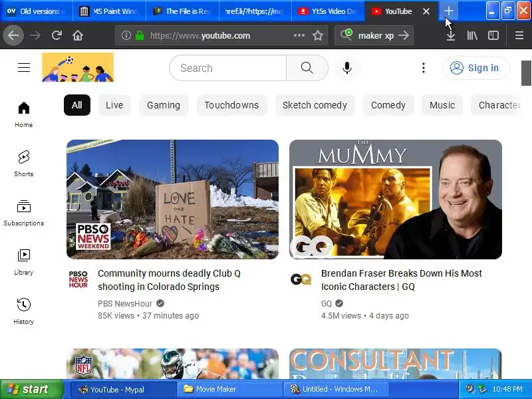Open the browser Downloads panel
Image resolution: width=532 pixels, height=399 pixels.
tap(451, 35)
